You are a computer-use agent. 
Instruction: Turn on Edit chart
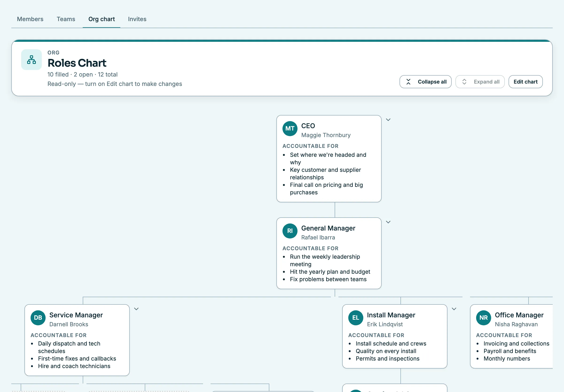525,82
